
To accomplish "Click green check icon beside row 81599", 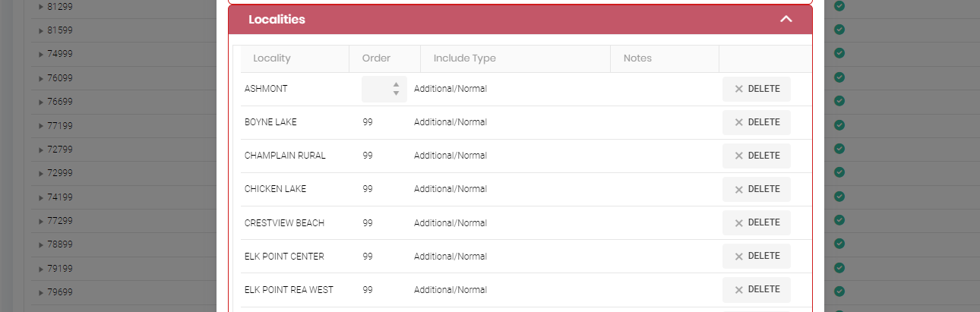I will (x=839, y=30).
